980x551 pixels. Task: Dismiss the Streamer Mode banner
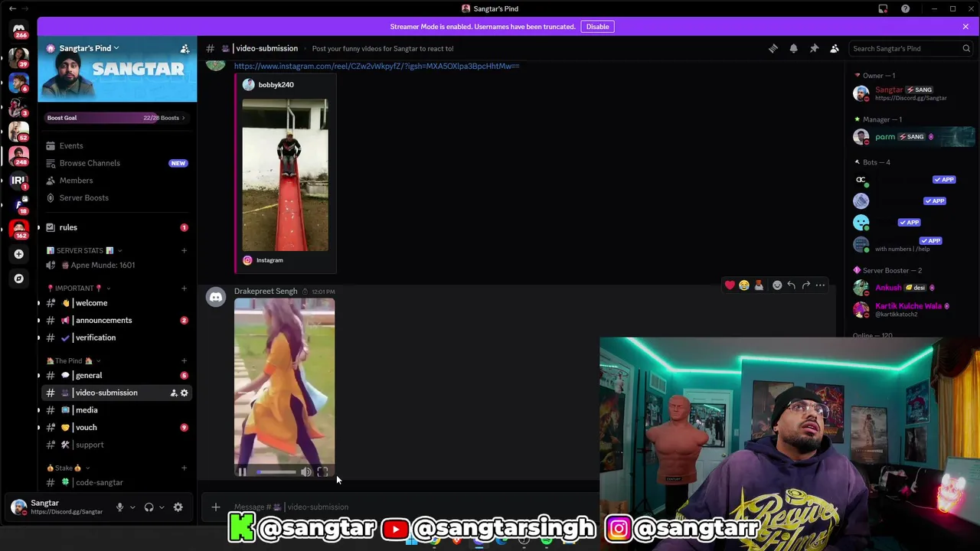coord(965,27)
